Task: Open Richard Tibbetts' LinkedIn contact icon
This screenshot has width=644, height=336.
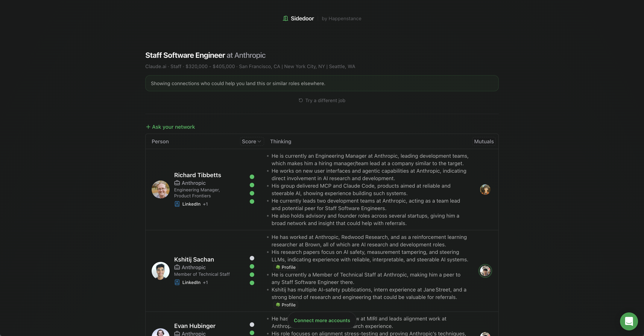Action: tap(177, 204)
